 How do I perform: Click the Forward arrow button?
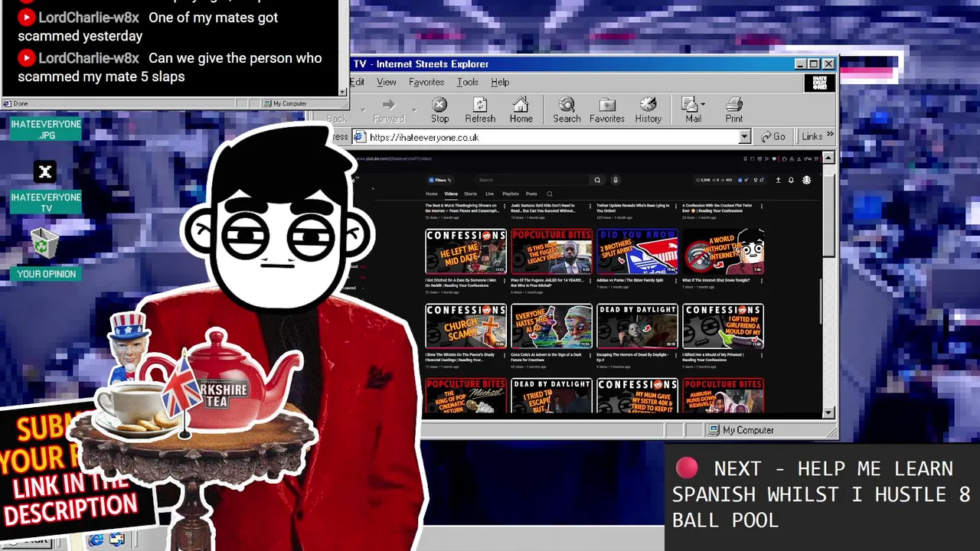click(x=388, y=110)
